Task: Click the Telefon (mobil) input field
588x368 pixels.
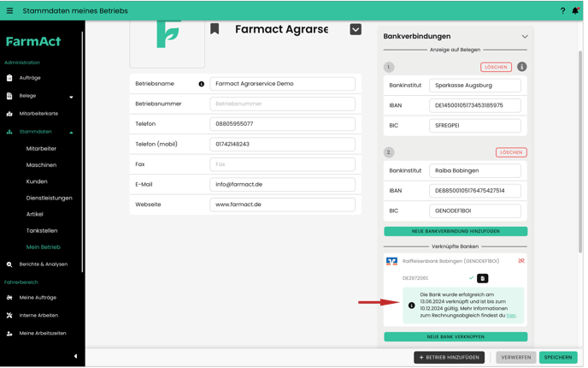Action: coord(282,145)
